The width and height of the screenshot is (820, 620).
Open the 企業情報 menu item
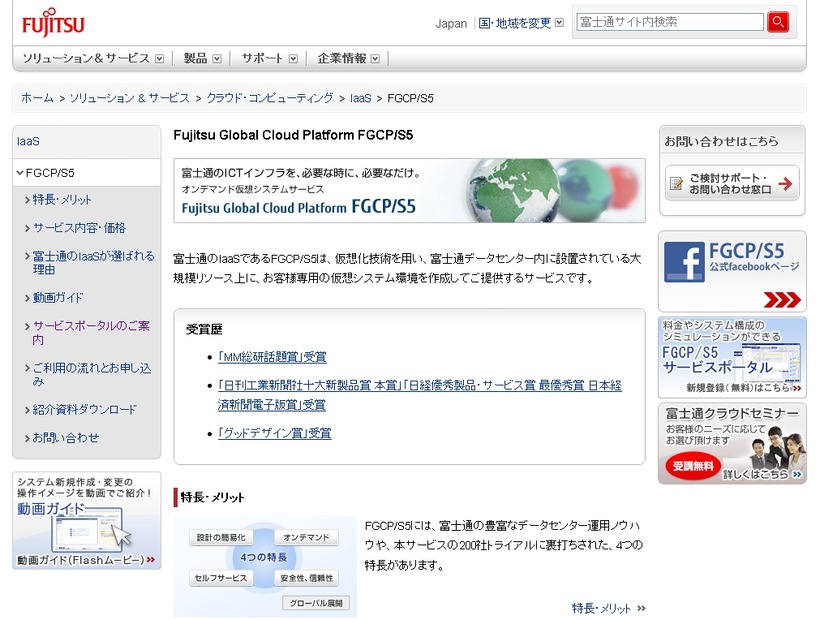click(341, 58)
